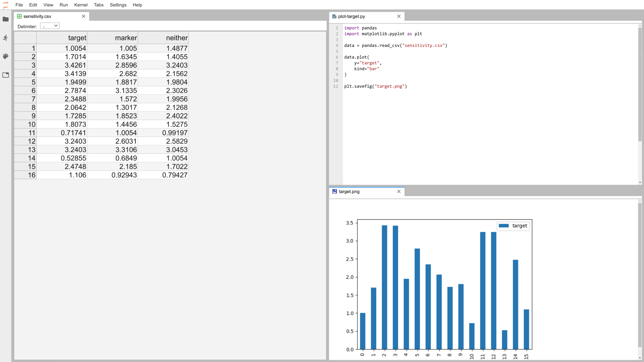Open the Delimiter dropdown
644x362 pixels.
(50, 26)
